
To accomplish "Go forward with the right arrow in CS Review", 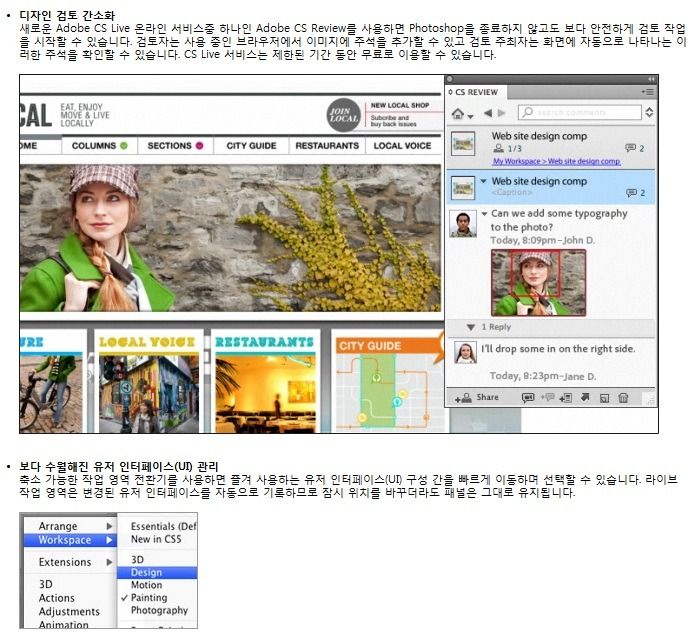I will coord(502,113).
